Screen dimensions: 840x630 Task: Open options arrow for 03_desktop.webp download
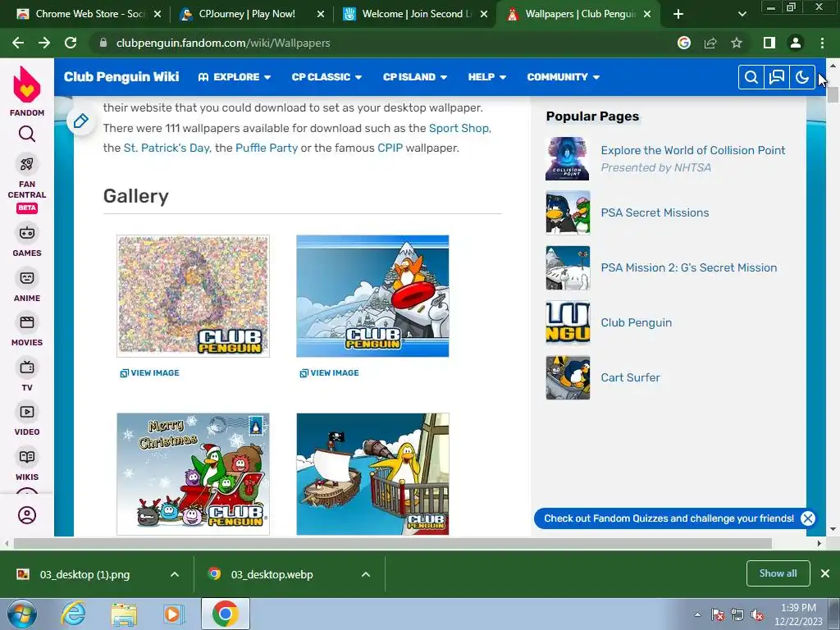tap(366, 574)
